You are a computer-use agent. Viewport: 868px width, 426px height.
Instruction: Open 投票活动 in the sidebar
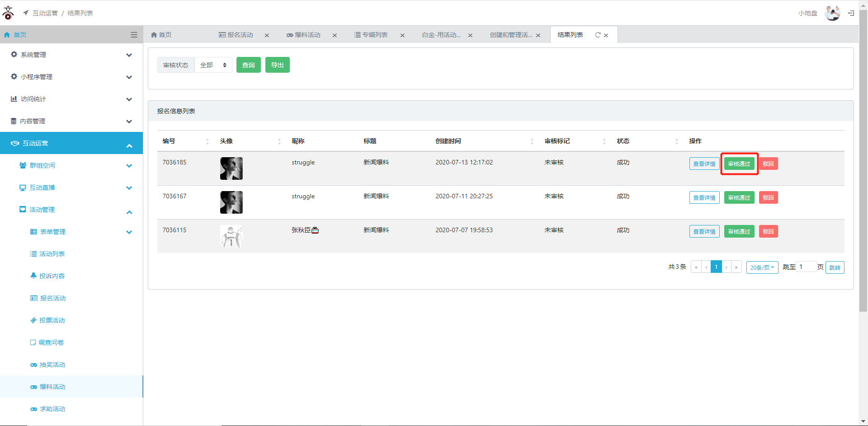[52, 320]
